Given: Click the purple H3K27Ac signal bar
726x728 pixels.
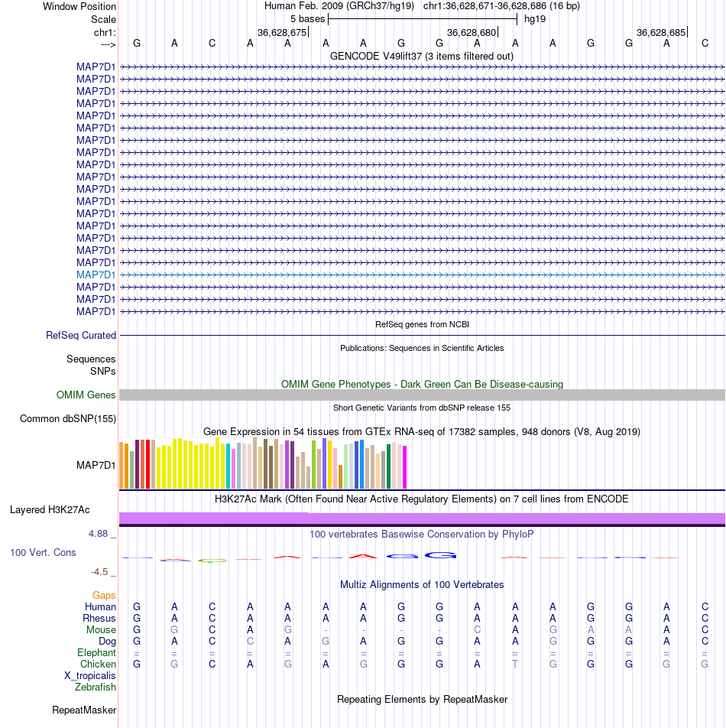Looking at the screenshot, I should 422,518.
